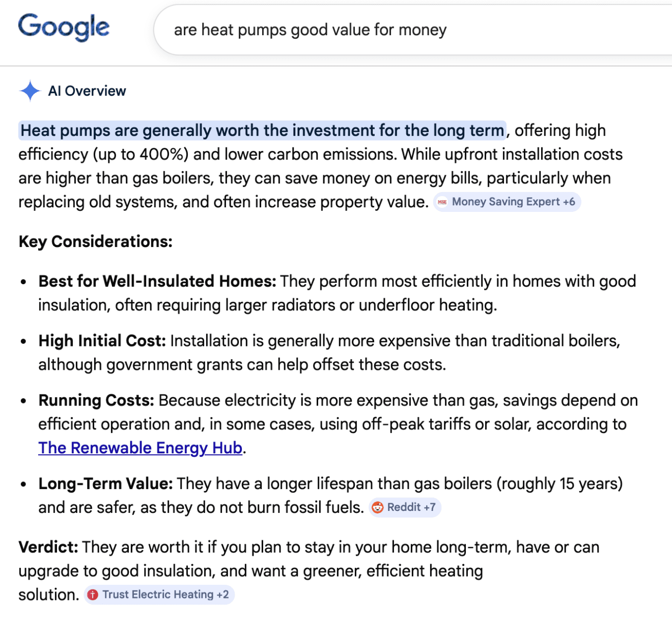The image size is (672, 624).
Task: Click the Money Saving Expert favicon
Action: click(x=442, y=202)
